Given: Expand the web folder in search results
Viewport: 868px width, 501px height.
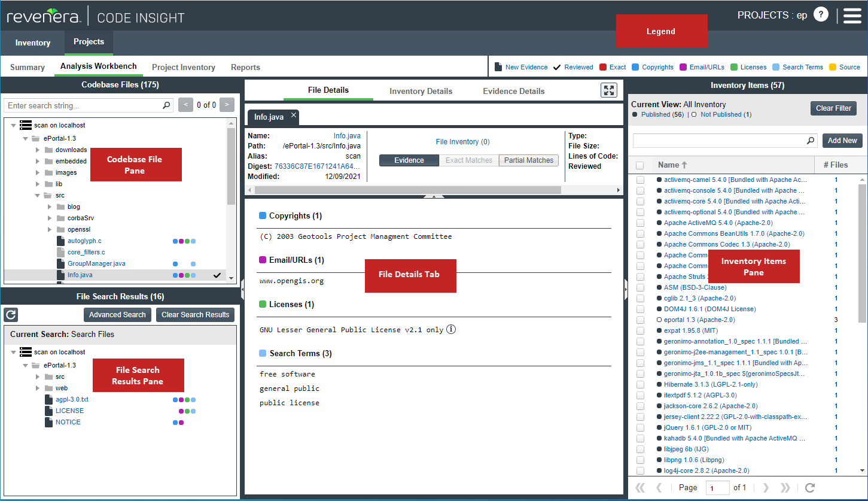Looking at the screenshot, I should click(38, 388).
